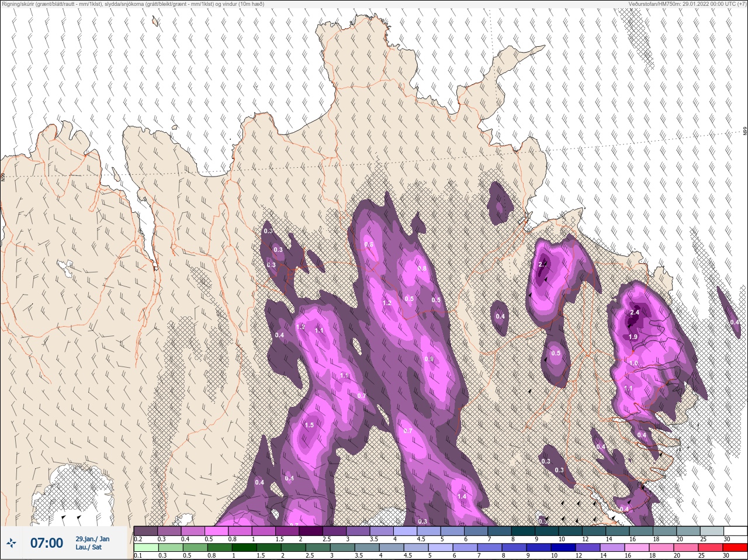This screenshot has height=560, width=748.
Task: Select the dark teal swatch labeled 9 in the upper legend
Action: pyautogui.click(x=547, y=531)
